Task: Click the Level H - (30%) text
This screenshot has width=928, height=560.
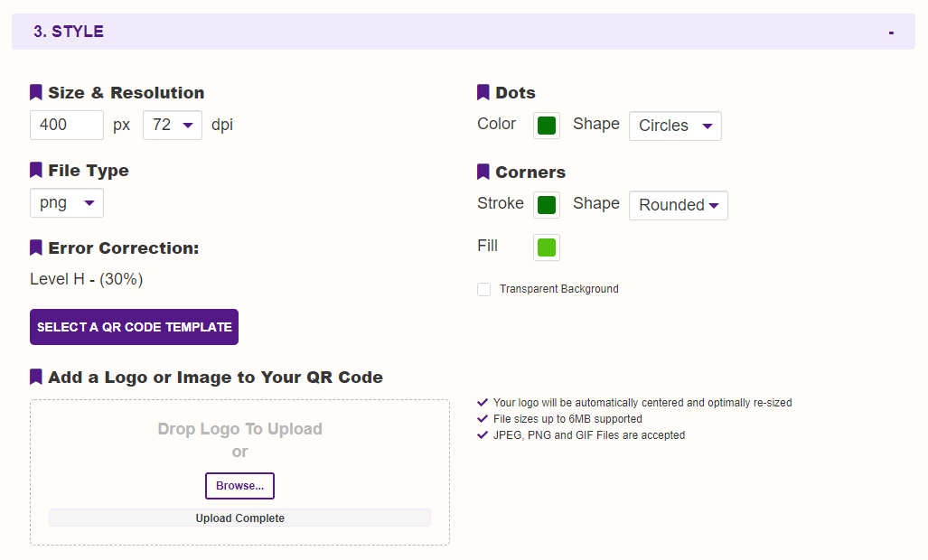Action: point(87,279)
